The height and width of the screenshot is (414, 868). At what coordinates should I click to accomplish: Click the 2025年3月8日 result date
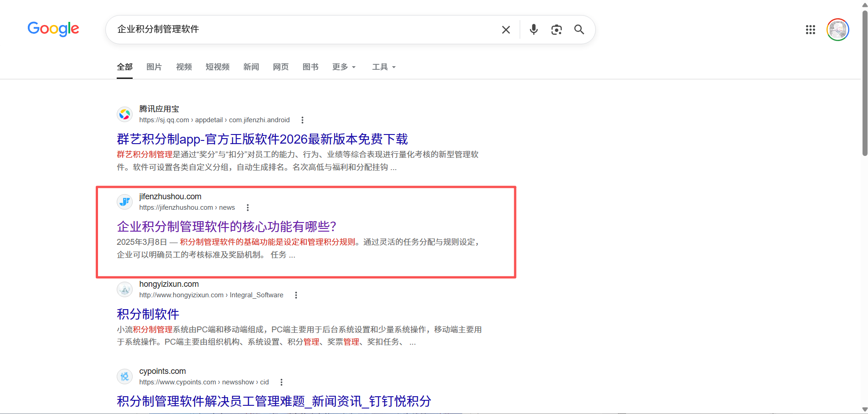point(142,242)
